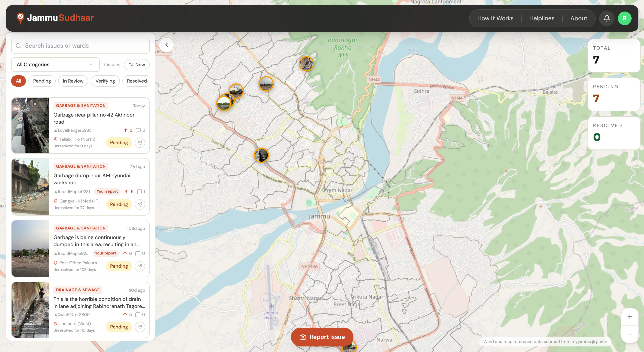Click the Tallab Tillo (North) ward location
The height and width of the screenshot is (352, 644).
point(74,139)
